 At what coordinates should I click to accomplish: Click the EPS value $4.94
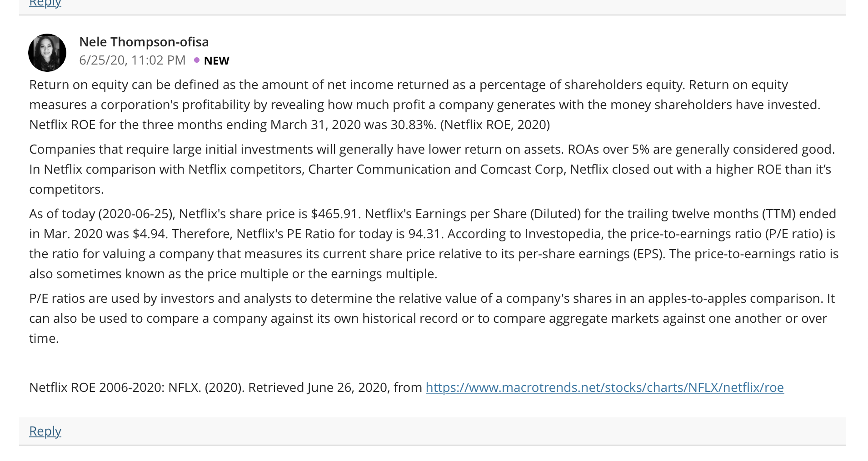pos(150,234)
